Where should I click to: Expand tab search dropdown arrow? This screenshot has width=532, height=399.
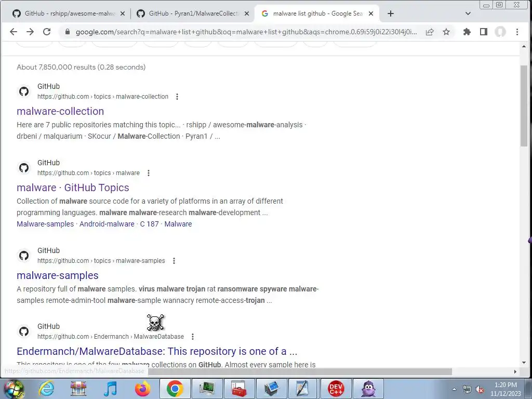468,14
